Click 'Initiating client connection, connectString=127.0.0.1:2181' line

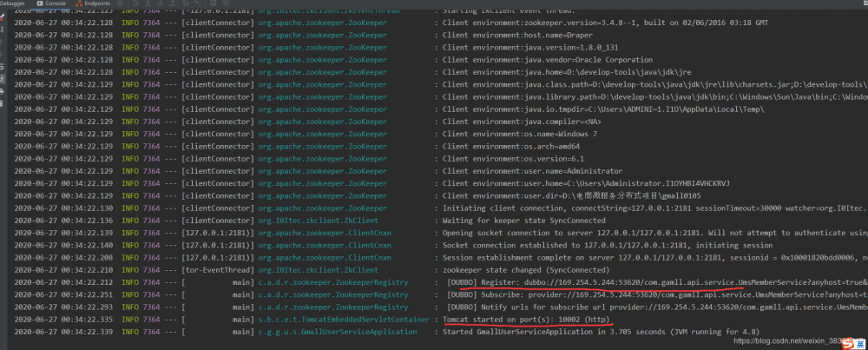(654, 208)
